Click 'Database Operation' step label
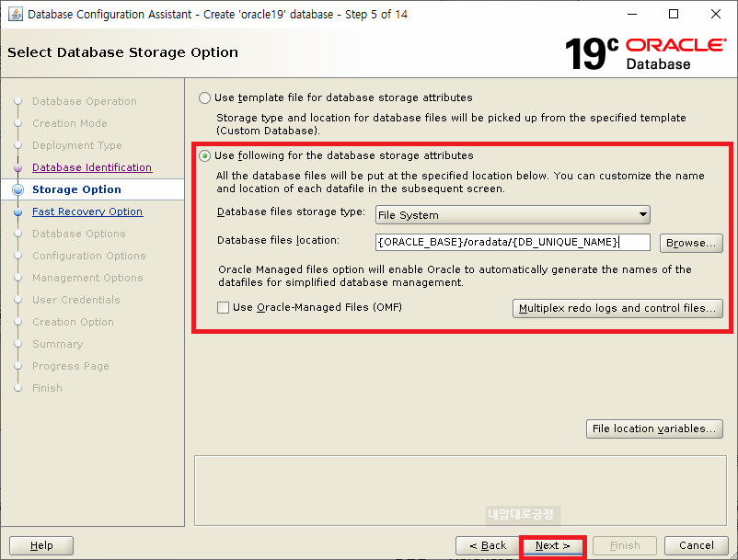This screenshot has width=738, height=560. (x=85, y=101)
